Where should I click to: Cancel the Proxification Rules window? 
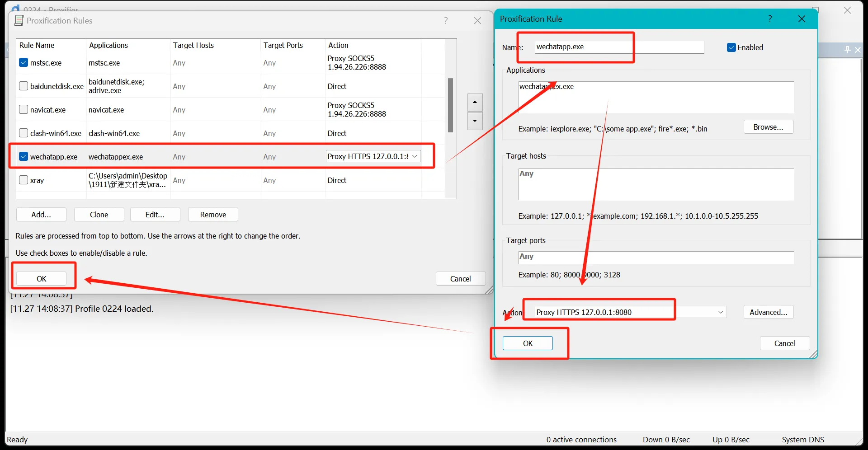[x=461, y=279]
